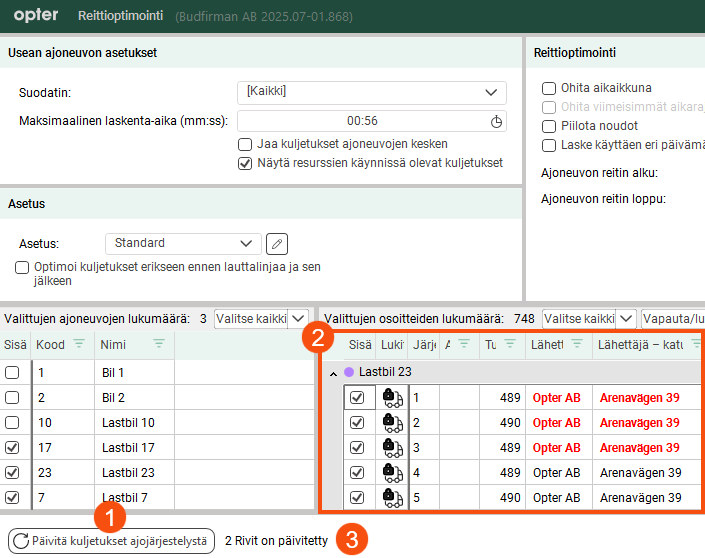Image resolution: width=705 pixels, height=558 pixels.
Task: Open the filter icon on Nimi column
Action: pos(159,344)
